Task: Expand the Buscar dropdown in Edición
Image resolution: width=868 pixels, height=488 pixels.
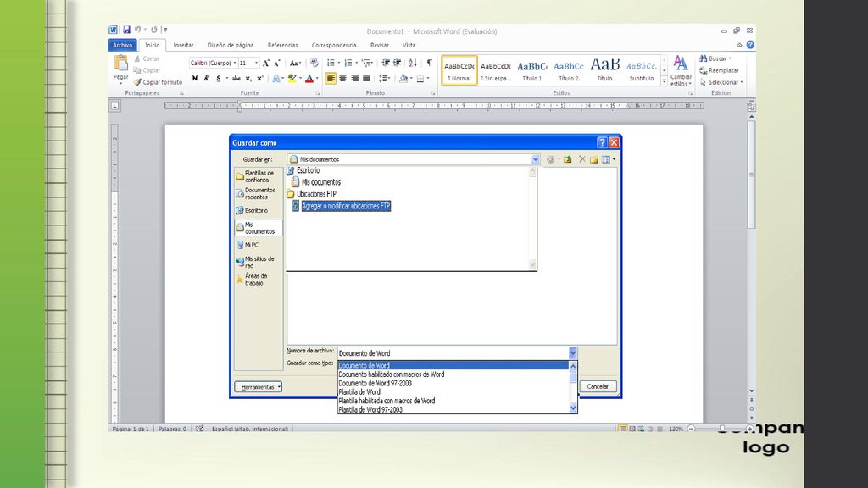Action: (730, 58)
